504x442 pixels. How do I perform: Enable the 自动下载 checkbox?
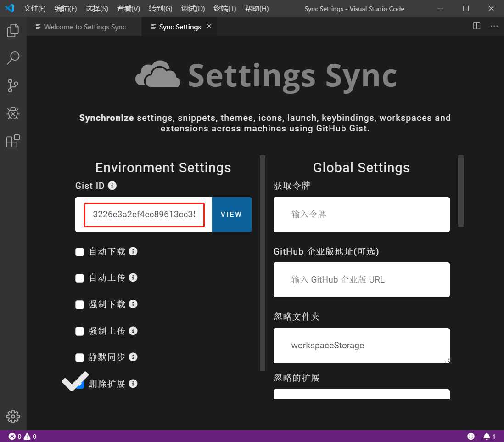[79, 252]
